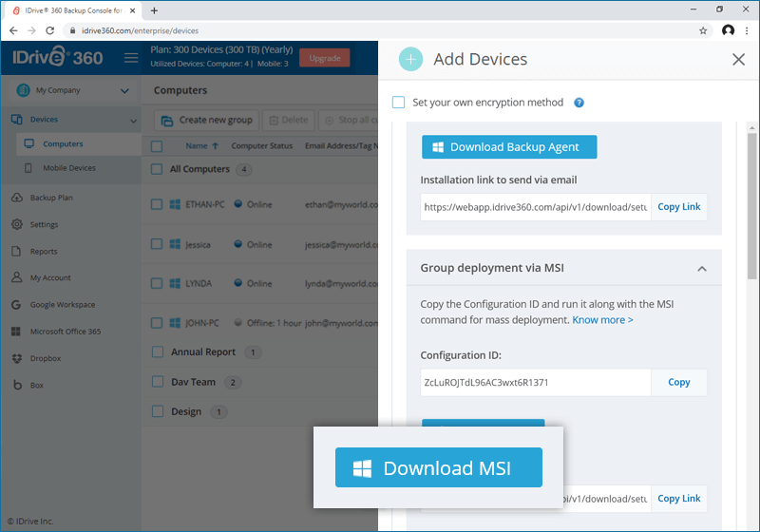Close the Add Devices panel
The height and width of the screenshot is (532, 760).
pyautogui.click(x=738, y=59)
